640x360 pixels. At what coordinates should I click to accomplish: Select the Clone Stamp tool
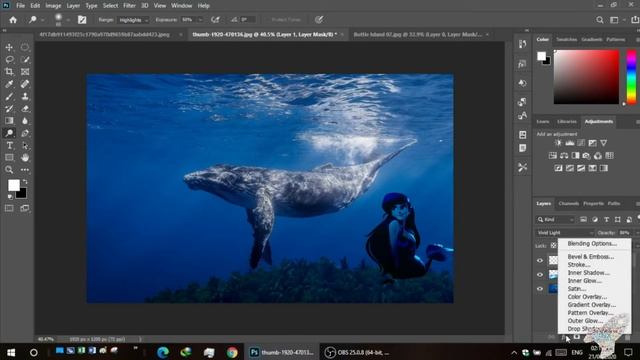pos(25,96)
